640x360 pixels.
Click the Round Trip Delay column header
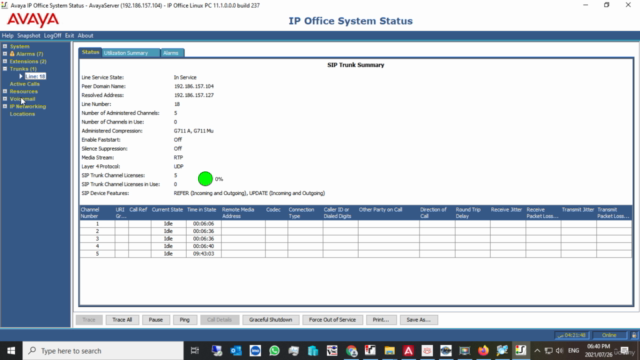coord(472,213)
